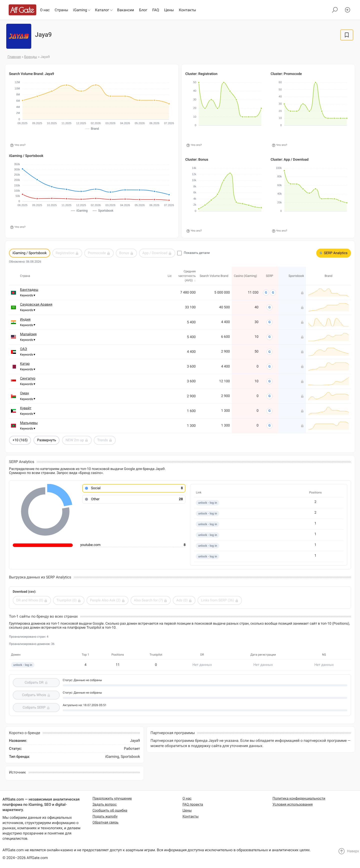This screenshot has height=868, width=360.
Task: Expand Keywords under Малайзия
Action: click(28, 340)
